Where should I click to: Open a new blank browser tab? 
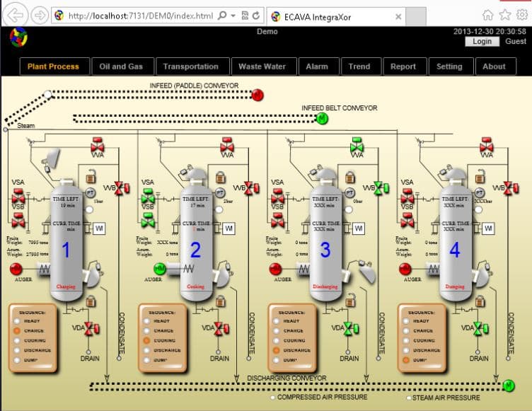pos(416,16)
